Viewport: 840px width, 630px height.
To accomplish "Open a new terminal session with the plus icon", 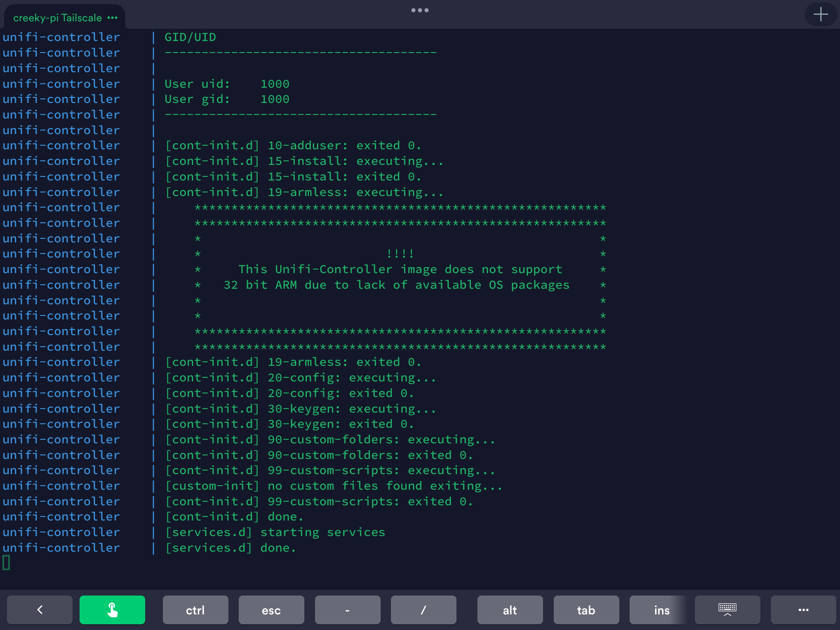I will click(820, 15).
